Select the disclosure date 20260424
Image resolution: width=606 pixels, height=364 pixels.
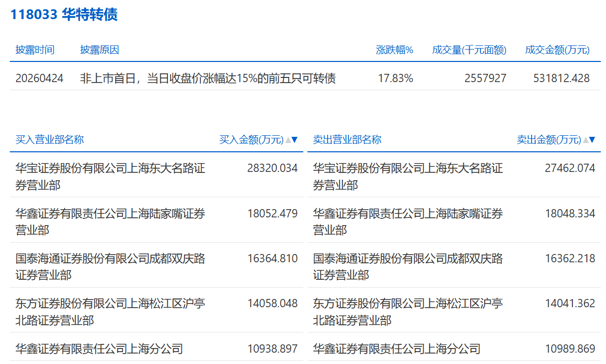39,78
